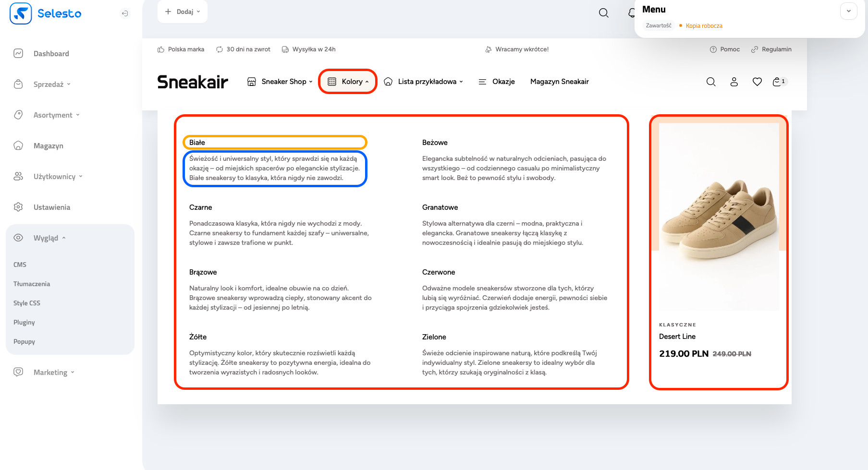868x470 pixels.
Task: Open the admin search magnifier icon
Action: tap(604, 13)
